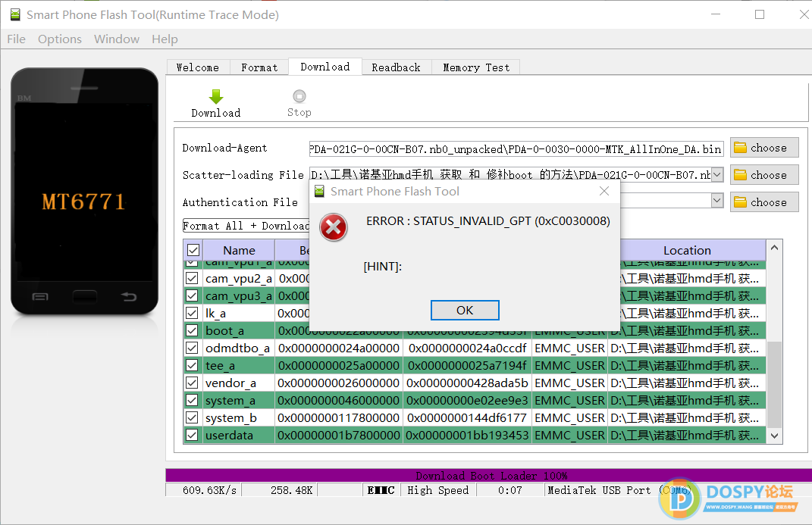Image resolution: width=812 pixels, height=525 pixels.
Task: Uncheck the system_a partition checkbox
Action: pyautogui.click(x=192, y=400)
